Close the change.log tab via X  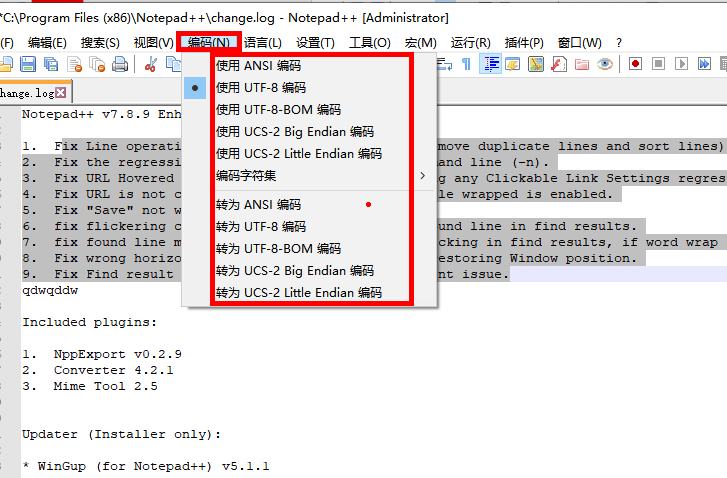pyautogui.click(x=61, y=93)
